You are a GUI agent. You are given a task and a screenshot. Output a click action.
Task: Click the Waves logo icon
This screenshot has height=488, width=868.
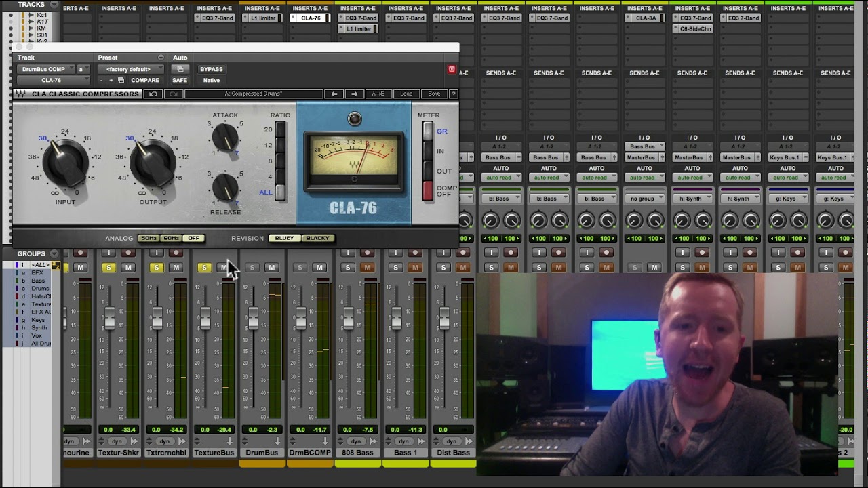[22, 94]
